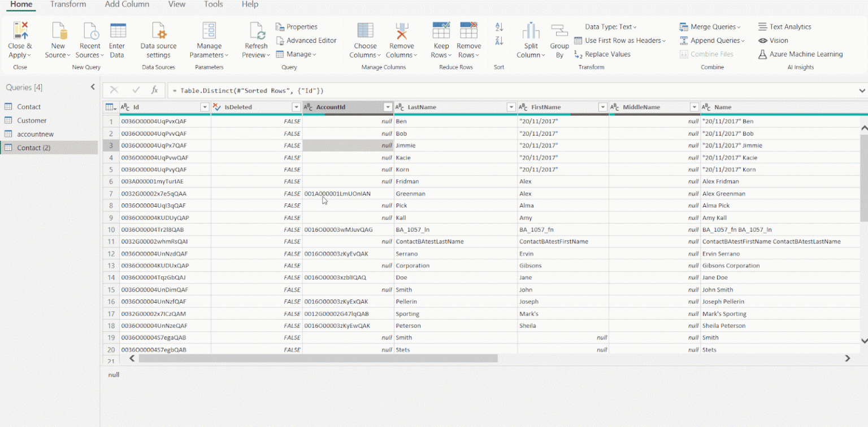Select the Contact query
This screenshot has height=427, width=868.
(x=49, y=107)
